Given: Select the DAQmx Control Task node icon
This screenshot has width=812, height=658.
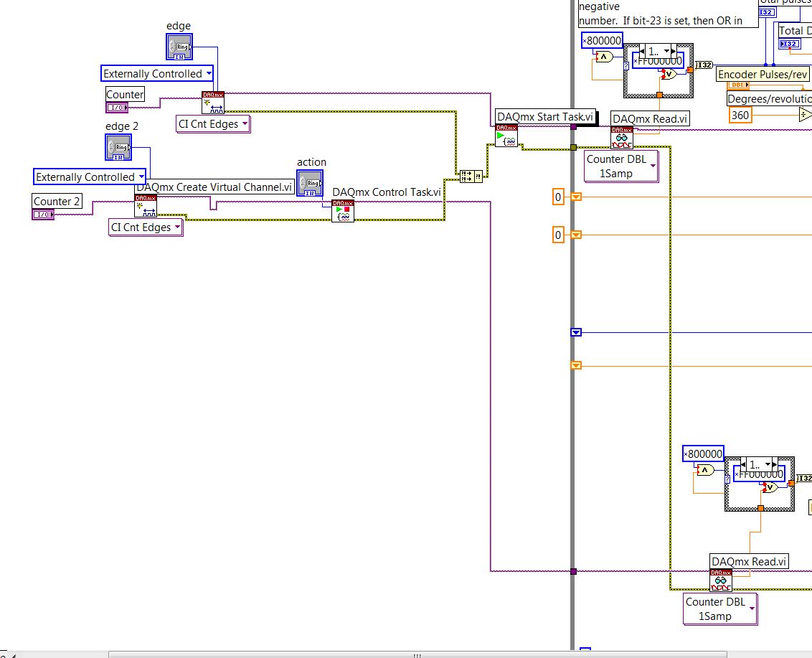Looking at the screenshot, I should 343,211.
